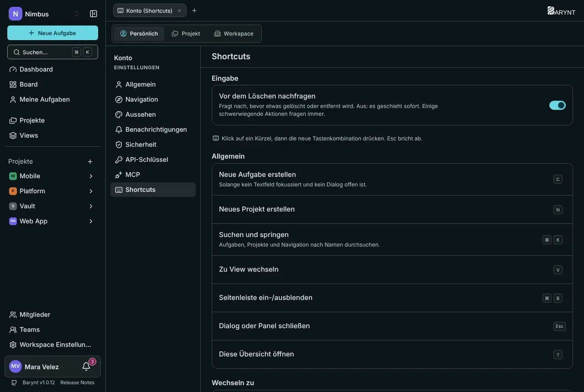Click the Suchen search field
The height and width of the screenshot is (392, 584).
click(x=52, y=52)
